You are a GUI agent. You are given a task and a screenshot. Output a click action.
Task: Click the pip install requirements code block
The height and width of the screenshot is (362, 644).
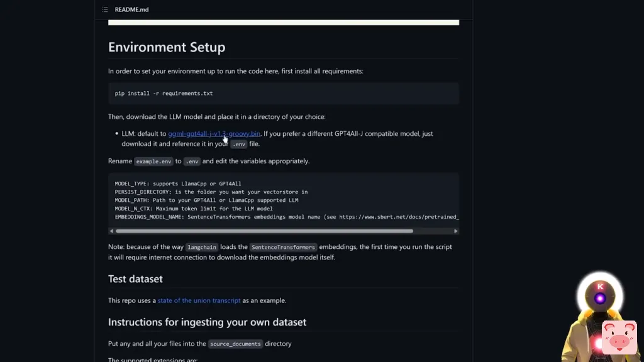[x=283, y=93]
